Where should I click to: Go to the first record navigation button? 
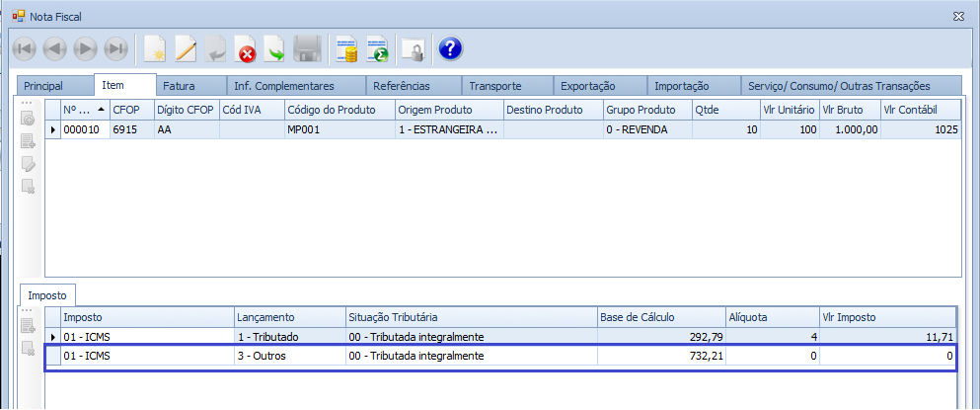[24, 48]
